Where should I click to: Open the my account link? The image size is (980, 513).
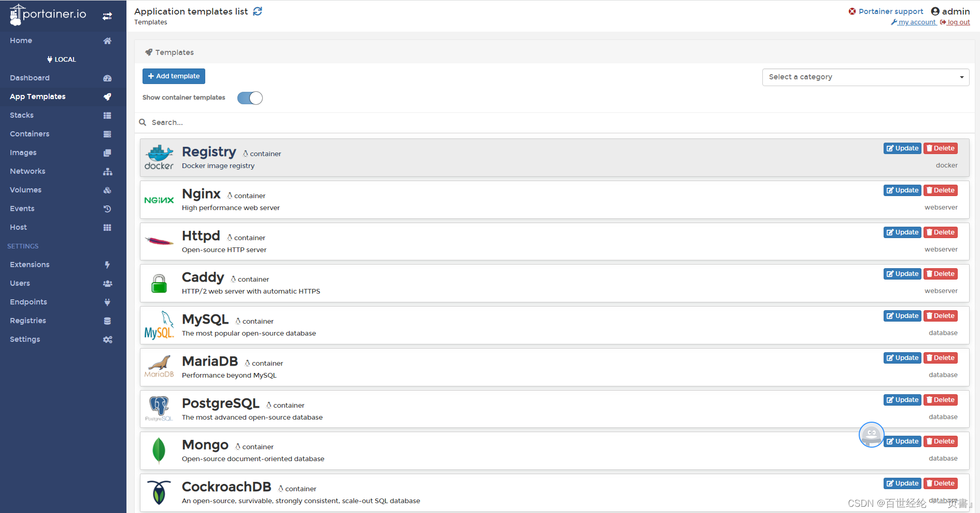914,22
